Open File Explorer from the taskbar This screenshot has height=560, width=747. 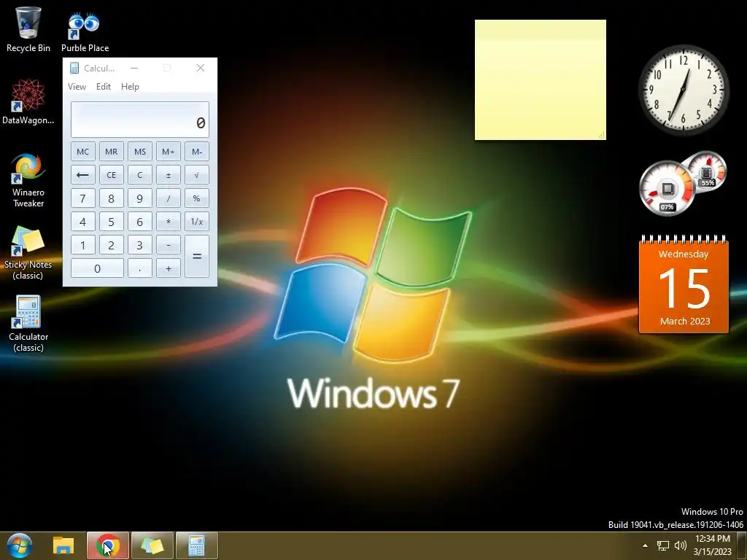[63, 545]
